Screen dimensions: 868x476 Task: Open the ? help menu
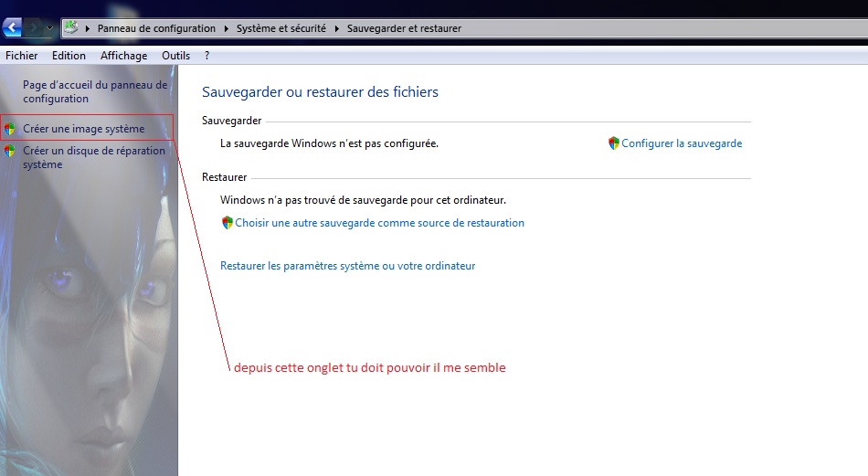(x=207, y=56)
